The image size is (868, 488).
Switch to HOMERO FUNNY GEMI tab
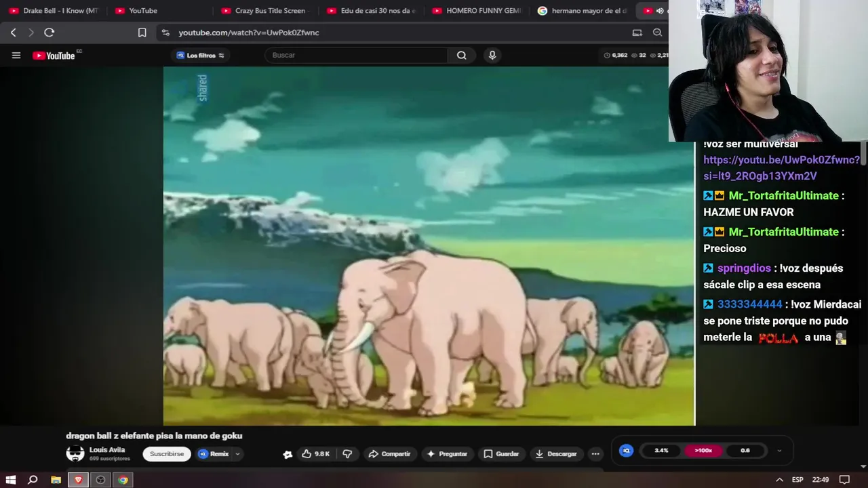478,11
